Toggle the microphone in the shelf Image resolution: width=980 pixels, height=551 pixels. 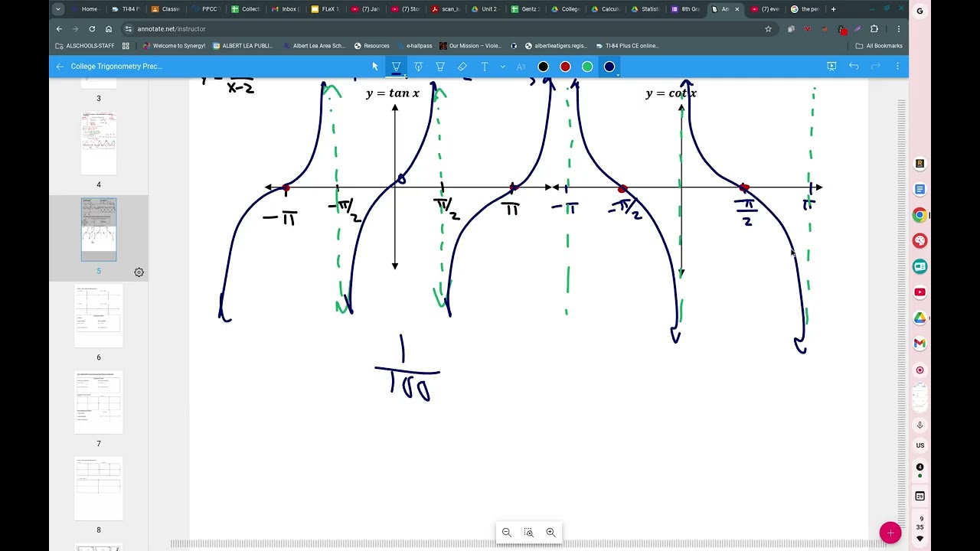click(x=920, y=425)
